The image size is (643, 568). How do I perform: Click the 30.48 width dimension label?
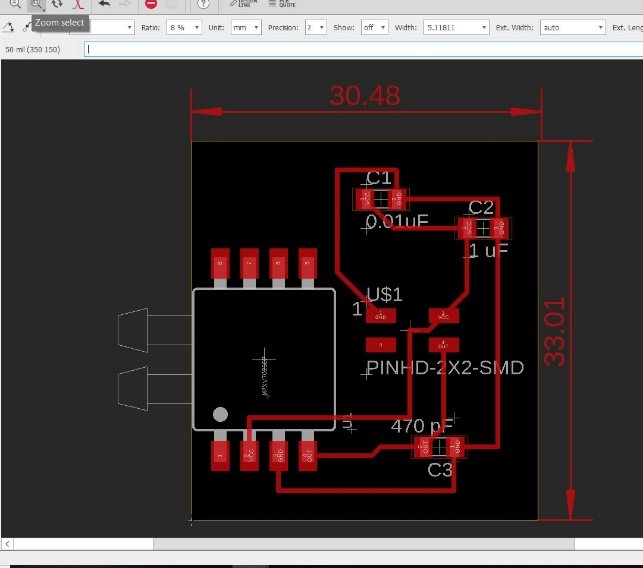(x=365, y=96)
